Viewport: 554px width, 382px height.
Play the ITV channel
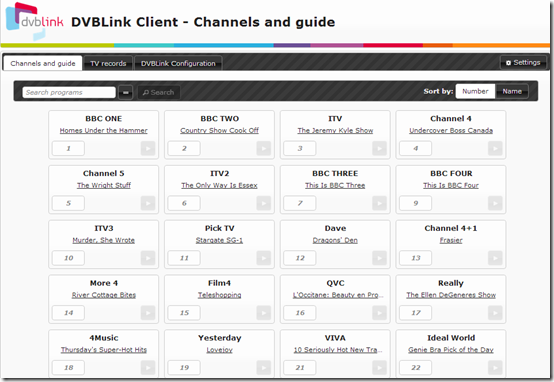(379, 148)
